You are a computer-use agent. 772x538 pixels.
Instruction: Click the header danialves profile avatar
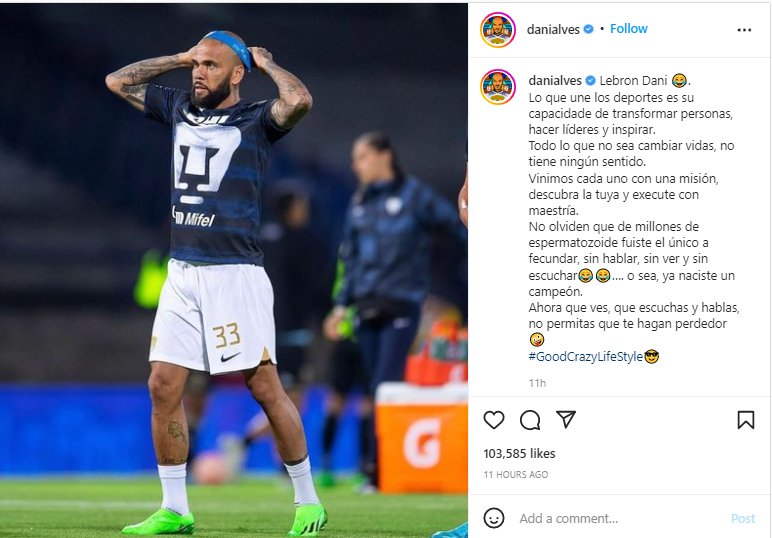coord(498,30)
